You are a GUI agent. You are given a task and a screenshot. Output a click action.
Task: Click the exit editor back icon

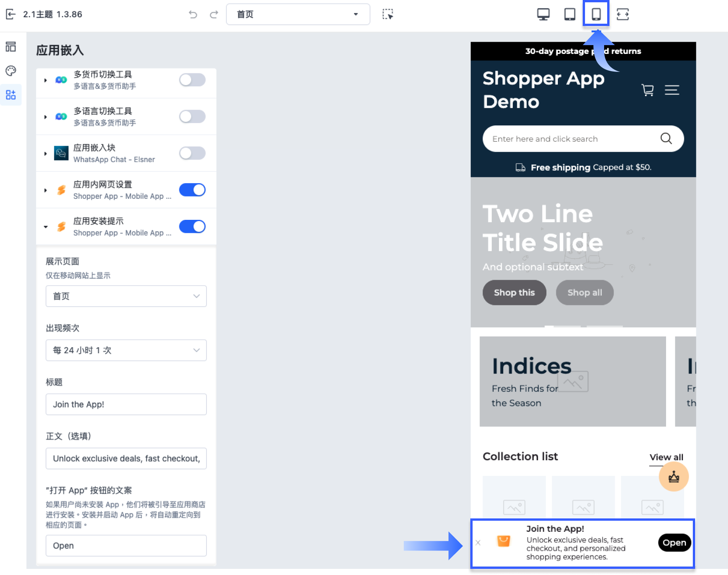(11, 14)
